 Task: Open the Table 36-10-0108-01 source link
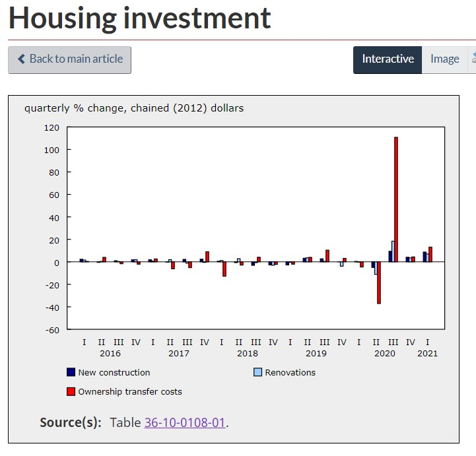point(186,422)
